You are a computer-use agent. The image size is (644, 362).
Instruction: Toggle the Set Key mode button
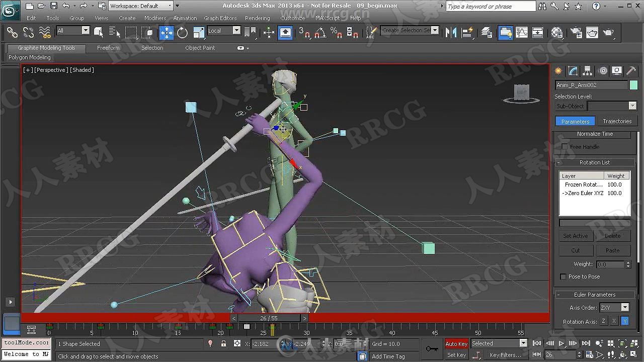coord(456,355)
